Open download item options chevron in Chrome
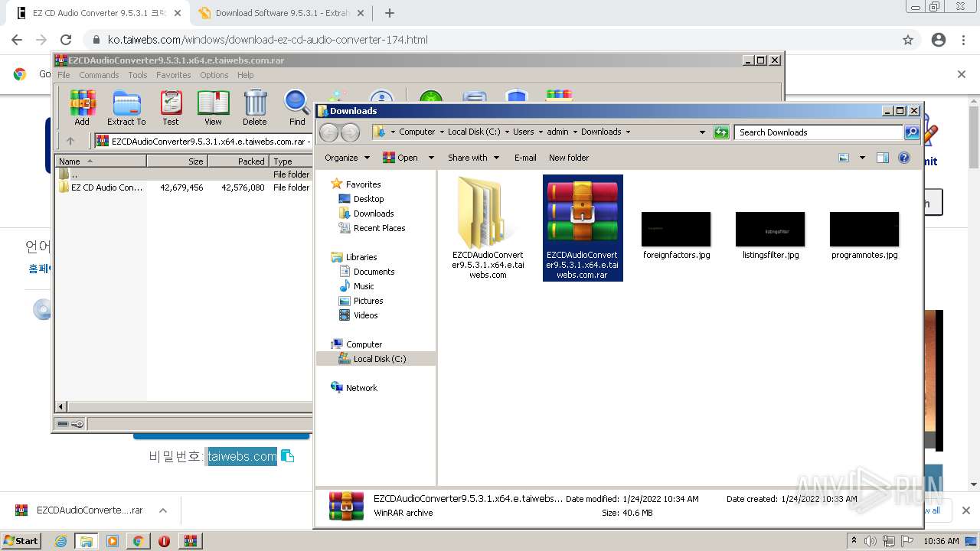Image resolution: width=980 pixels, height=551 pixels. click(163, 510)
